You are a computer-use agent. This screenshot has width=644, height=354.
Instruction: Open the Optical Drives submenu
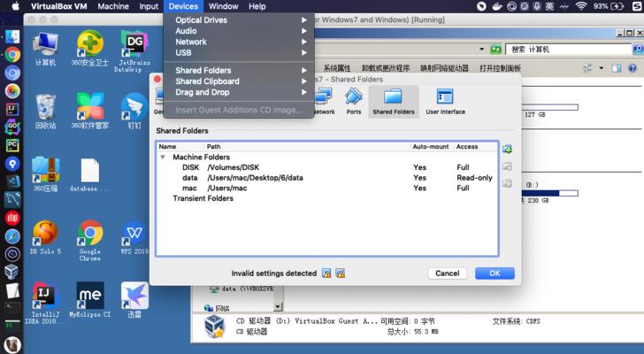point(239,20)
